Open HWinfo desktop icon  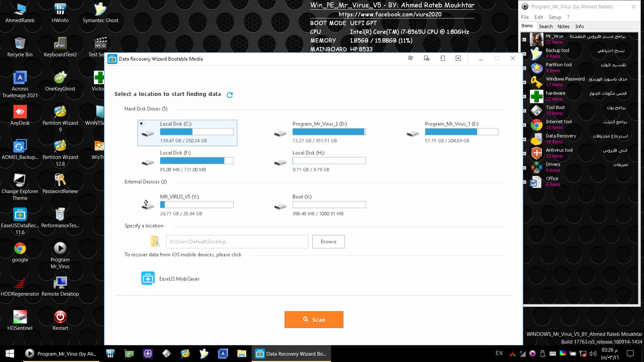(x=60, y=13)
